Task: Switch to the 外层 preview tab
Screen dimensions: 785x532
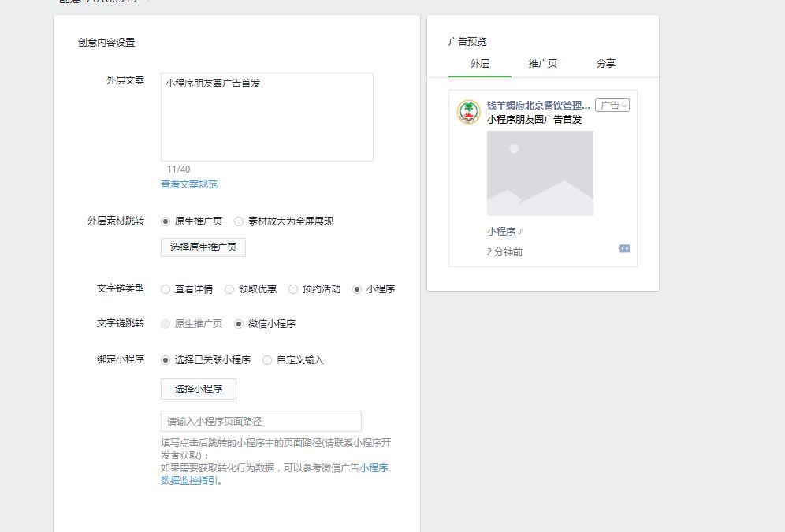Action: click(480, 64)
